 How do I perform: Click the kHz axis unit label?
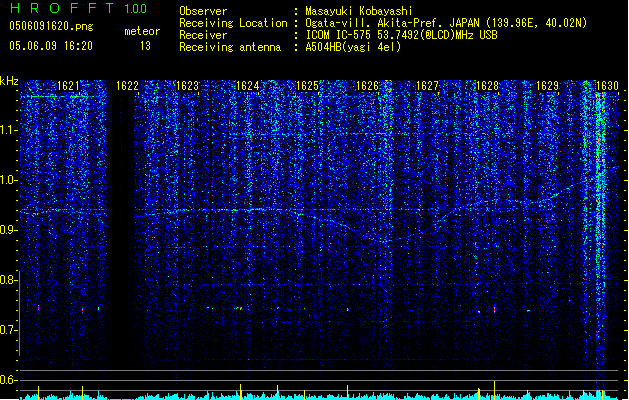[x=9, y=81]
